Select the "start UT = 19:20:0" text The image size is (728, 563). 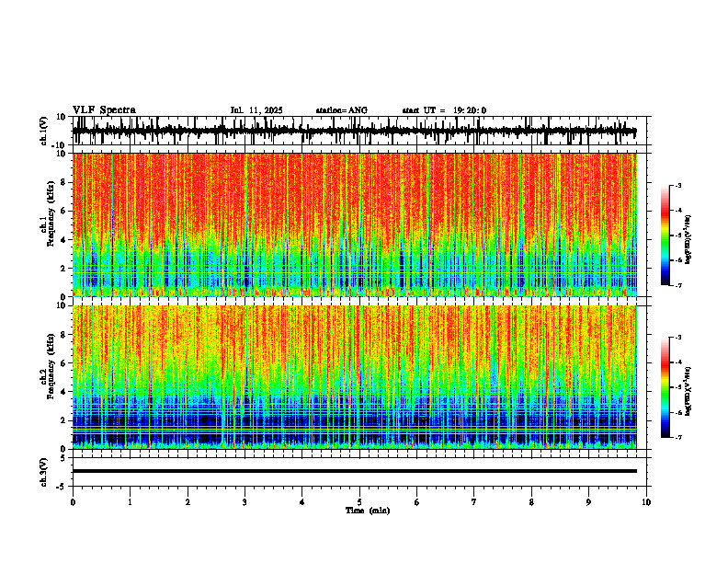(444, 110)
